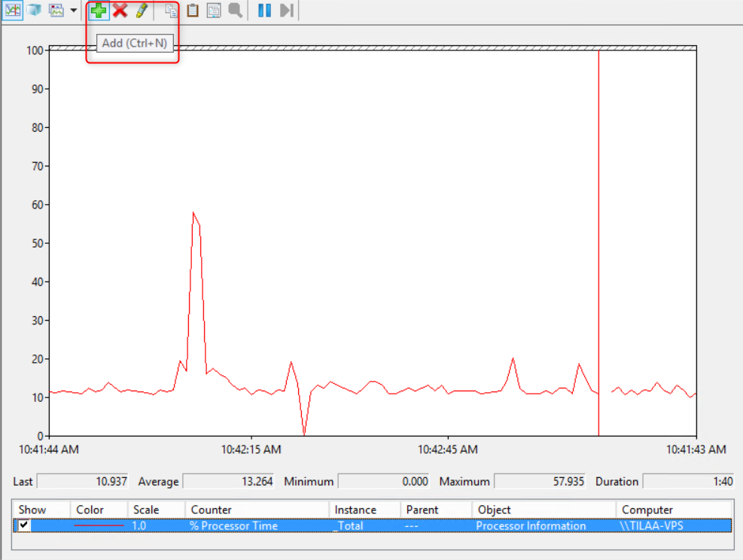
Task: Click _Total instance cell
Action: (x=349, y=525)
